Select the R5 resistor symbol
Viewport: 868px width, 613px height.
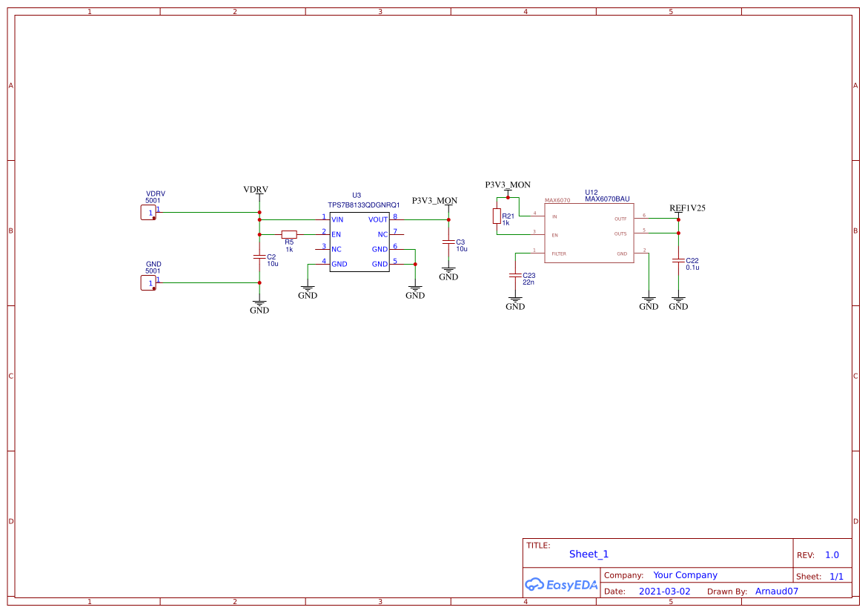[x=289, y=234]
